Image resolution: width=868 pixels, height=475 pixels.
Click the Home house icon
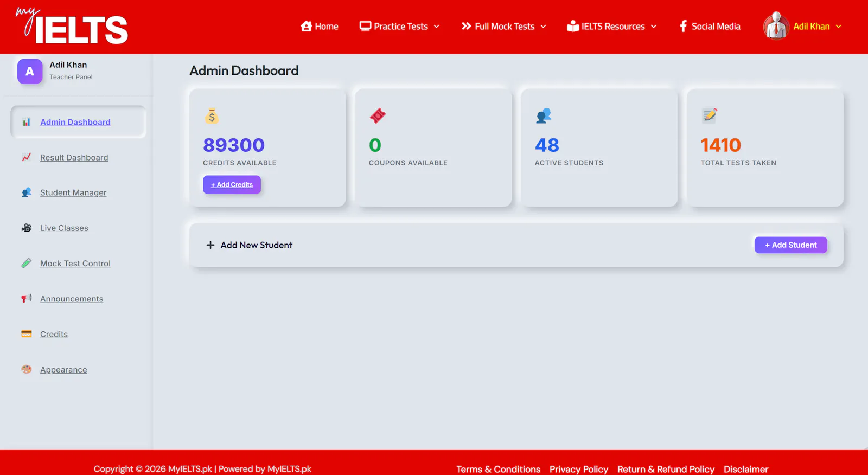tap(307, 26)
